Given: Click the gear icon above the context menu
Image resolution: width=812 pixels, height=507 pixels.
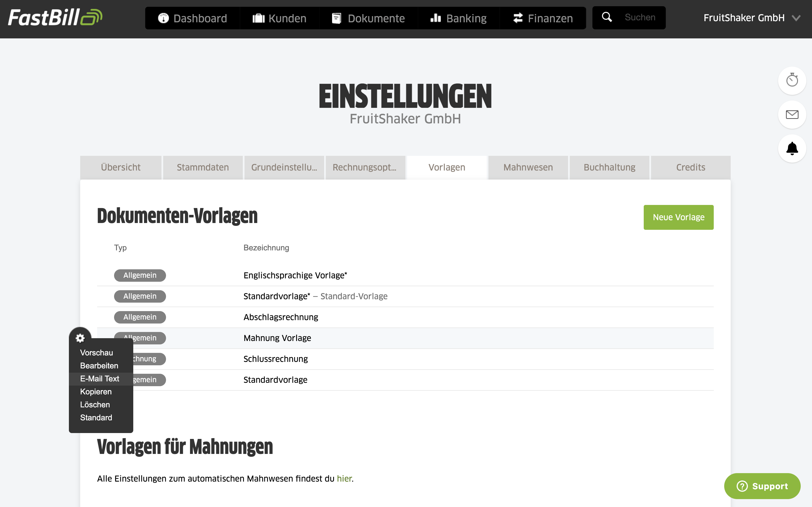Looking at the screenshot, I should point(80,338).
